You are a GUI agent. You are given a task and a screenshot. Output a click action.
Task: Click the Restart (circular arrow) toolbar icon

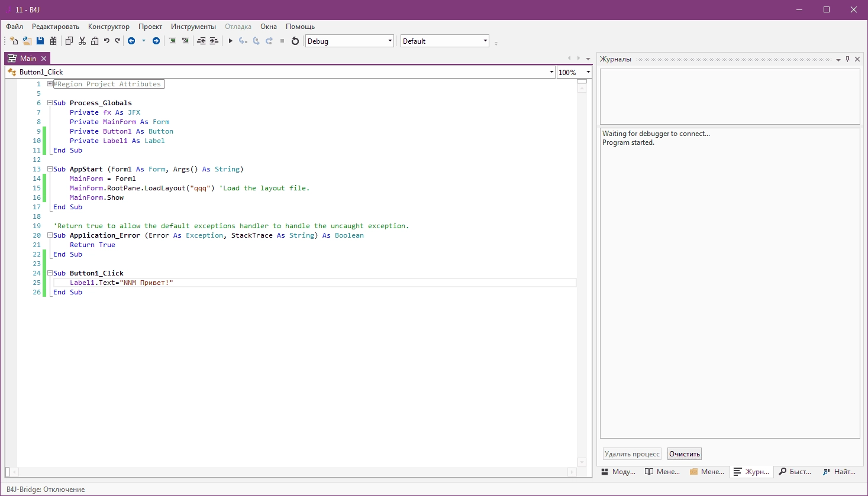(295, 41)
